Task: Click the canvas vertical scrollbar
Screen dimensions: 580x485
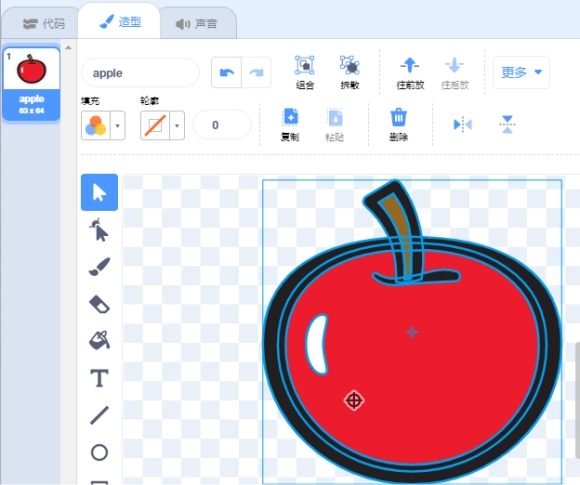Action: (577, 400)
